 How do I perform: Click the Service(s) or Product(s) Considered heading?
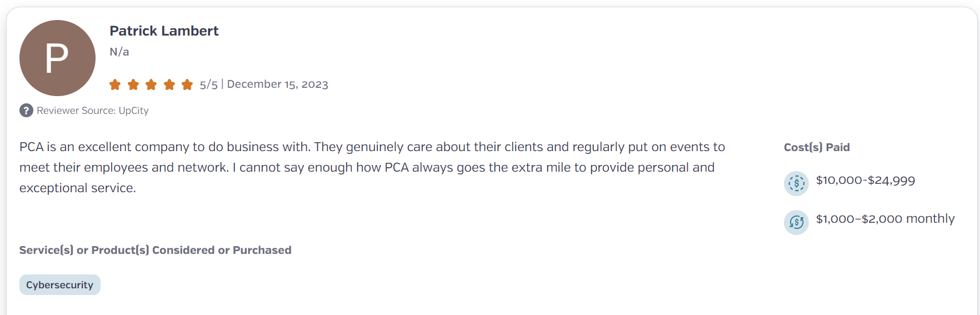[x=156, y=250]
